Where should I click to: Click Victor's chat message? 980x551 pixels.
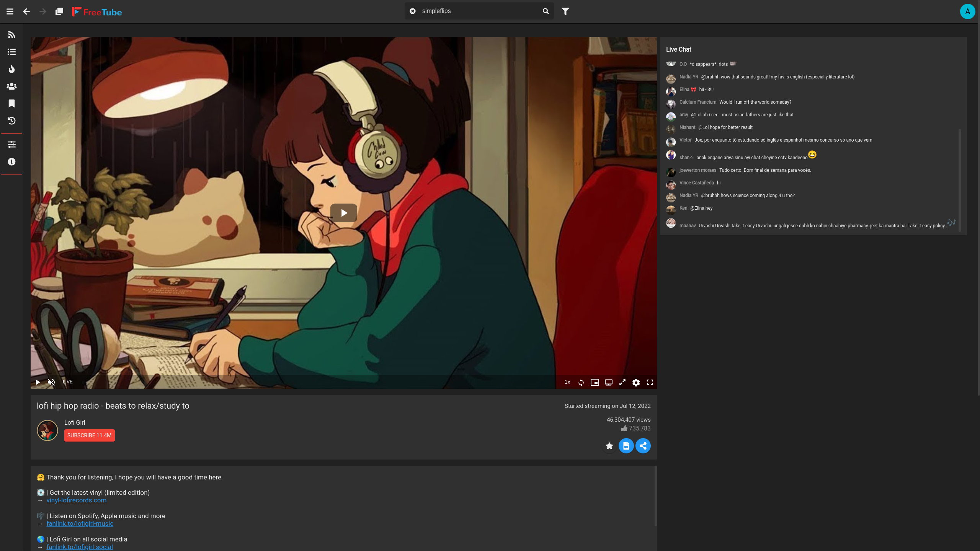coord(783,140)
